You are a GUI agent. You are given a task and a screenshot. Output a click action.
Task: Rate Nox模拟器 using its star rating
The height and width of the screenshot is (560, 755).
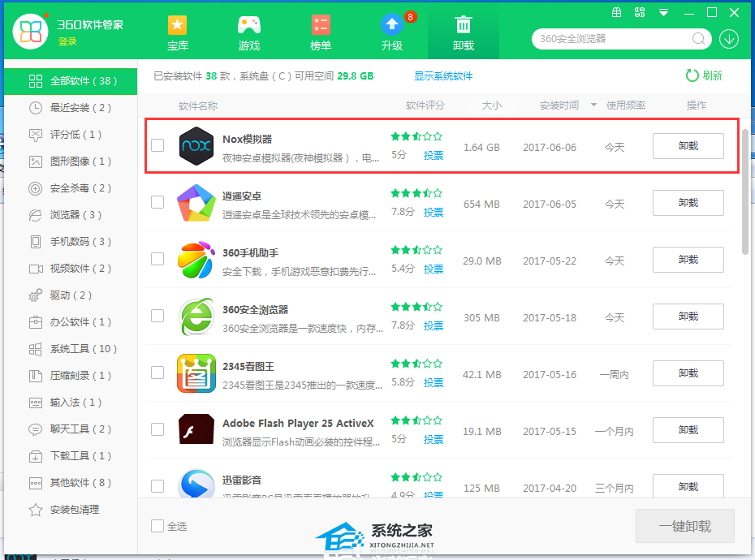(x=416, y=136)
